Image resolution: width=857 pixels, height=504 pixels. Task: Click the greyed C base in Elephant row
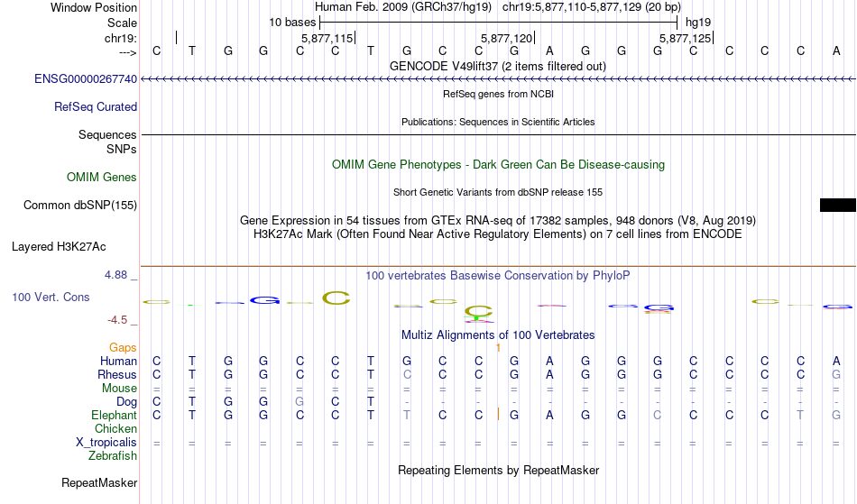coord(657,416)
